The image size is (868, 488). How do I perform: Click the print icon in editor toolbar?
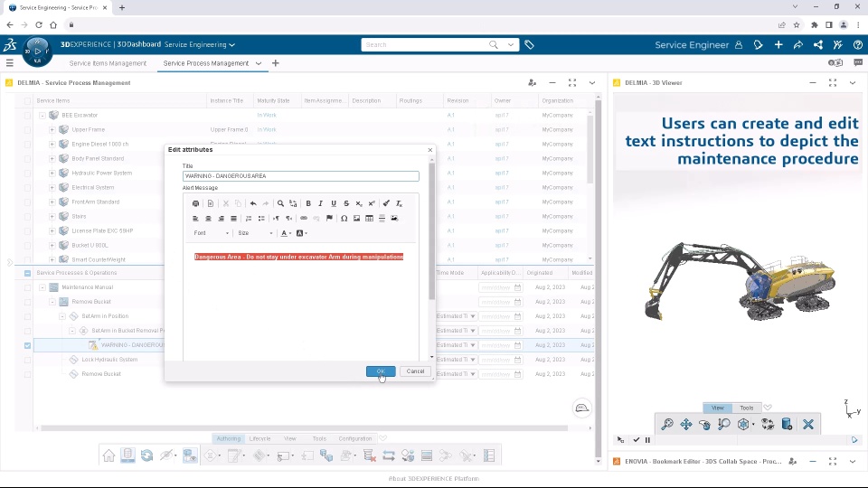point(195,203)
